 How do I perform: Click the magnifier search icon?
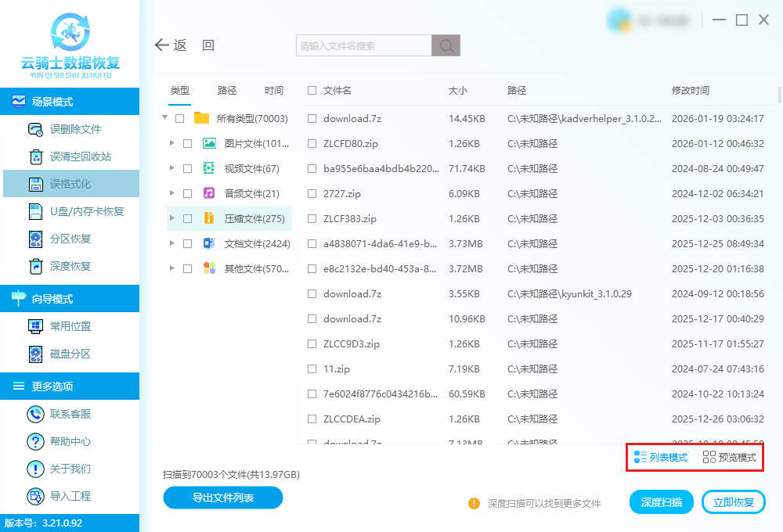pyautogui.click(x=446, y=45)
